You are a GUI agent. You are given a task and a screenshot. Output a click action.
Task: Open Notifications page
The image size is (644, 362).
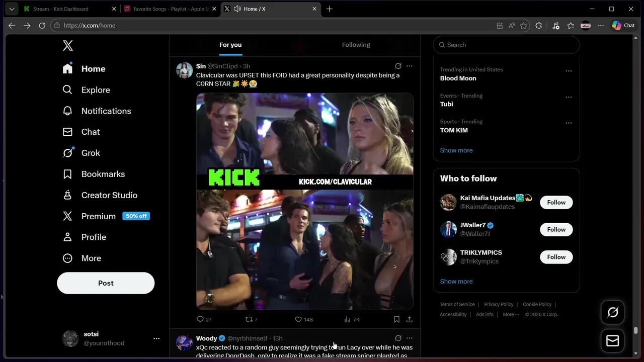click(97, 111)
